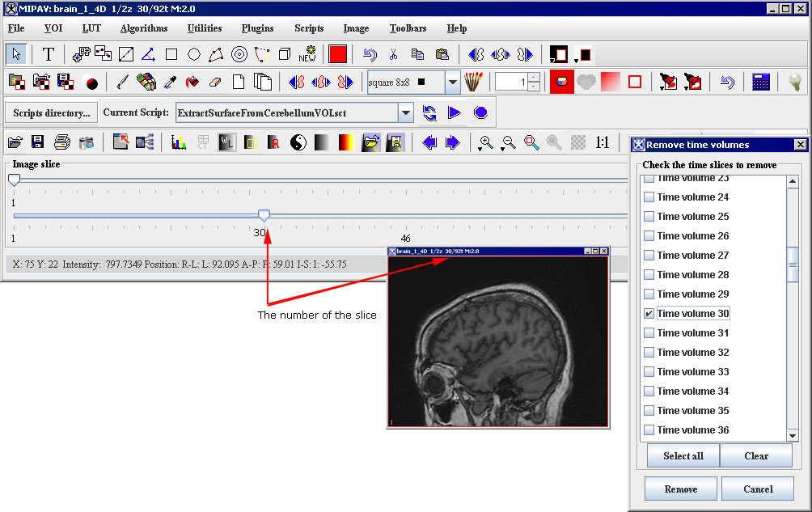
Task: Expand the Current Script dropdown
Action: [406, 112]
